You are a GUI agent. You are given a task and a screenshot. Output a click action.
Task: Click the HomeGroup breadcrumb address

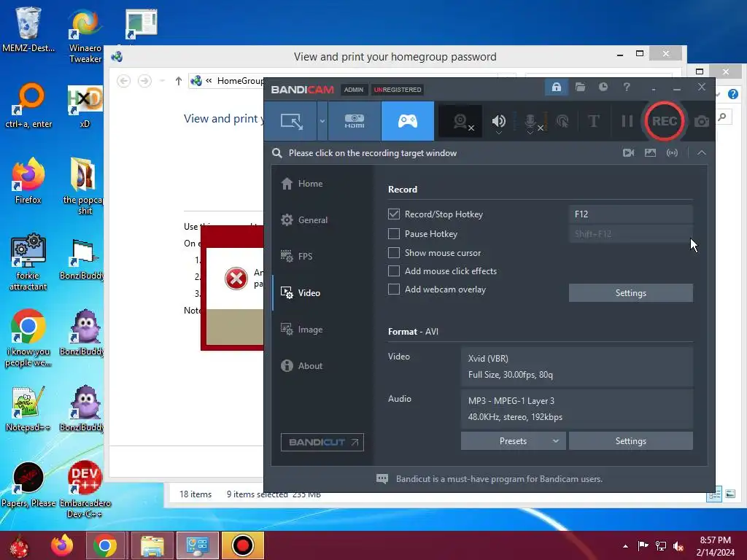coord(240,81)
